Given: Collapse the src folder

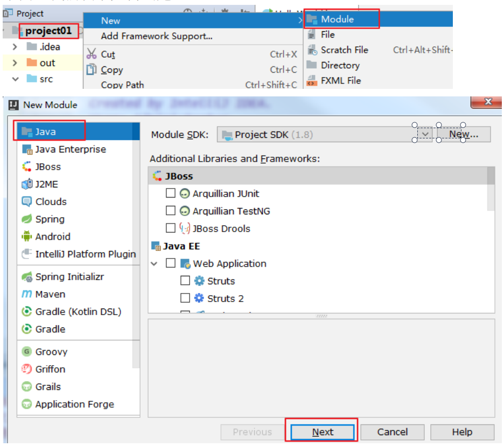Looking at the screenshot, I should coord(15,79).
